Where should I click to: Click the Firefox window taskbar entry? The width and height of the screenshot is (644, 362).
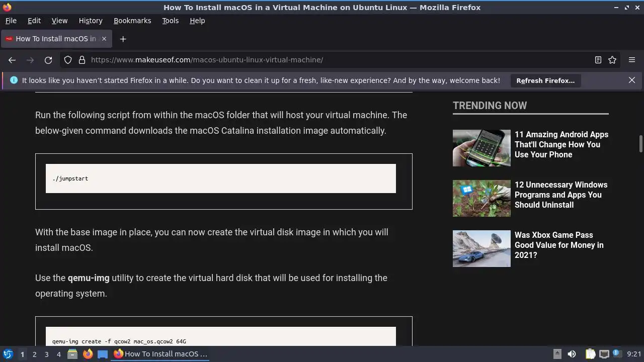(x=160, y=354)
